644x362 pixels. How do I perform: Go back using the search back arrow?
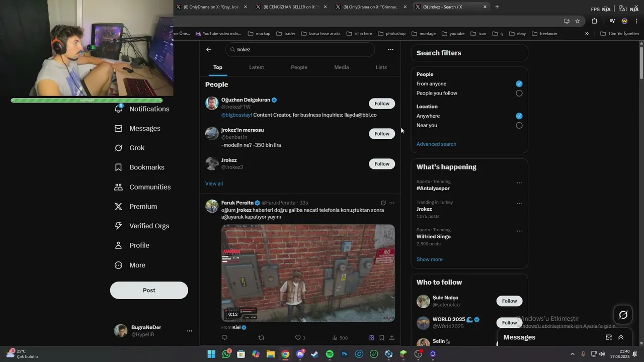(209, 50)
